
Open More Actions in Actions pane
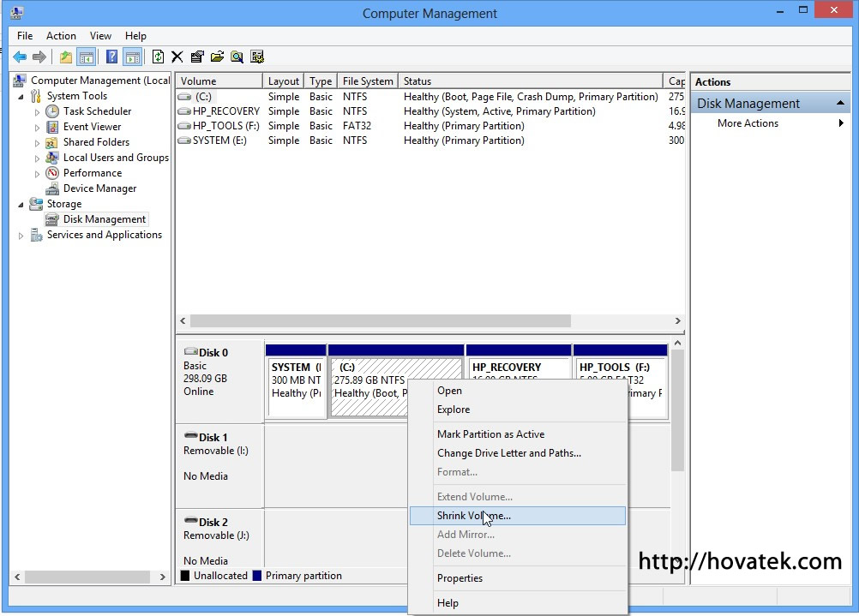[x=770, y=123]
